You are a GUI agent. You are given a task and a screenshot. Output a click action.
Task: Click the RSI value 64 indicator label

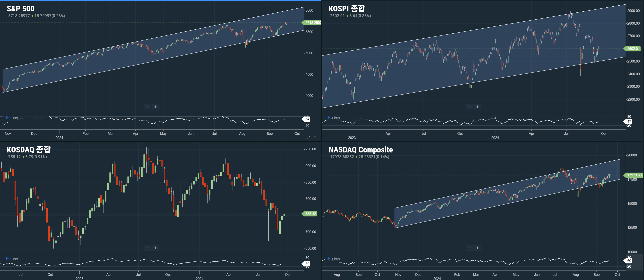tap(307, 119)
